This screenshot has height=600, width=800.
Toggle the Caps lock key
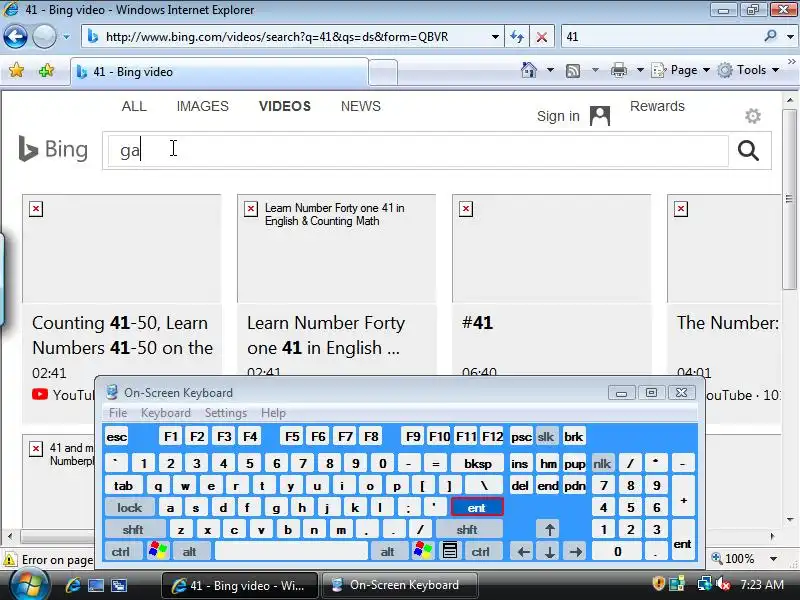[x=130, y=507]
